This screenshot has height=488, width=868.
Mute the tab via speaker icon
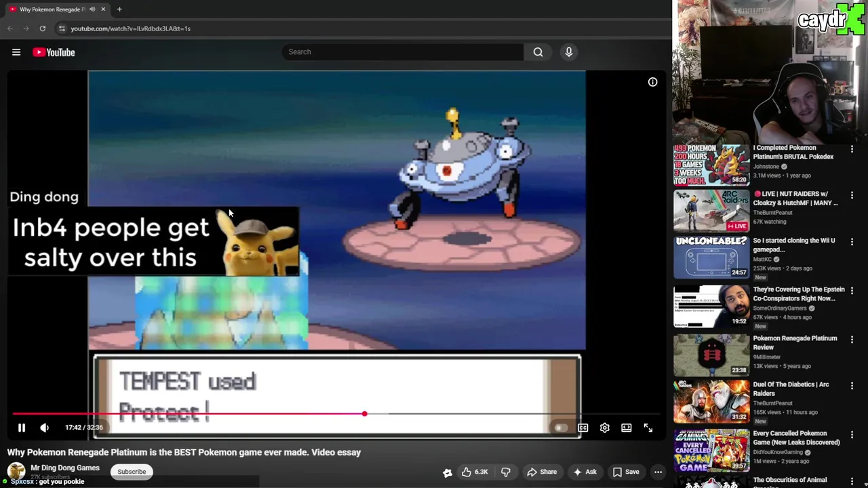pos(92,9)
